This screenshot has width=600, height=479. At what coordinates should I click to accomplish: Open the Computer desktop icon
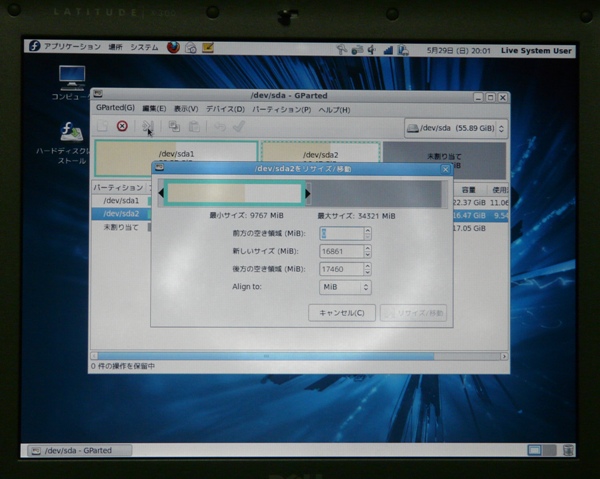[71, 78]
